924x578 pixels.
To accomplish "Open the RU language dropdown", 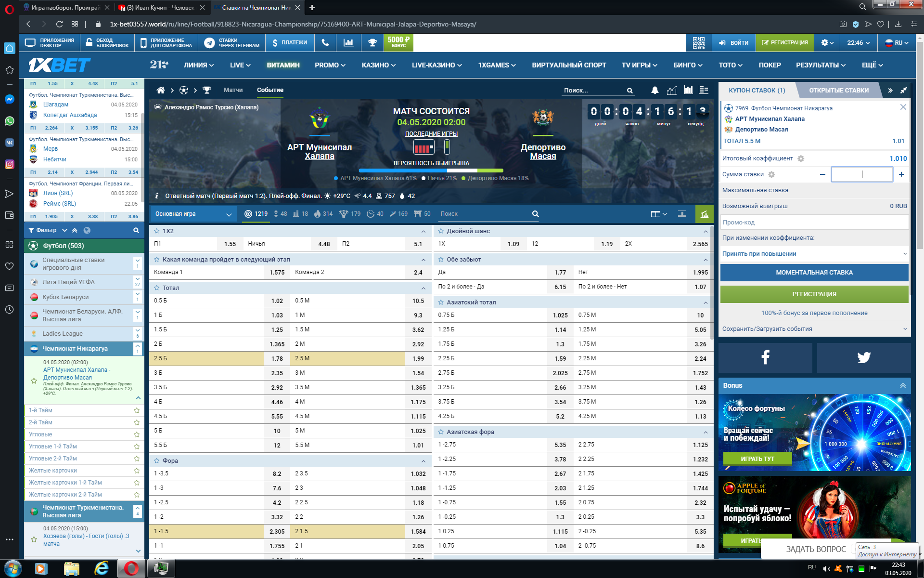I will (897, 43).
